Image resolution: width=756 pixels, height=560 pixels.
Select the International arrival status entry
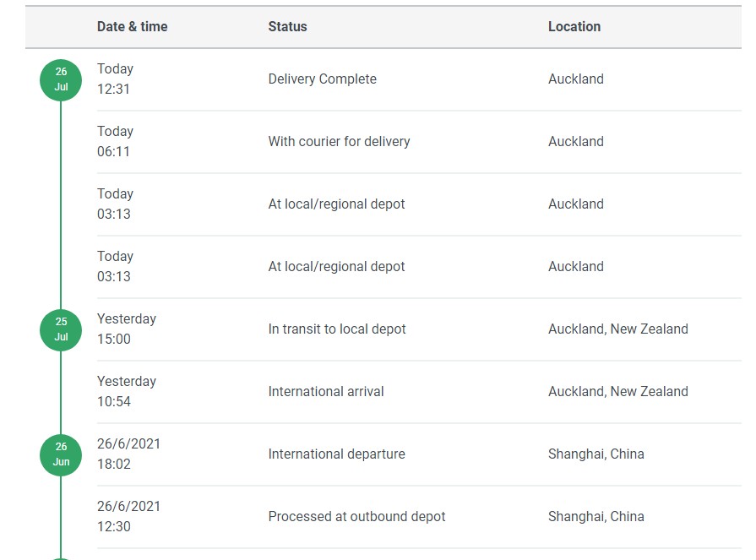[326, 392]
